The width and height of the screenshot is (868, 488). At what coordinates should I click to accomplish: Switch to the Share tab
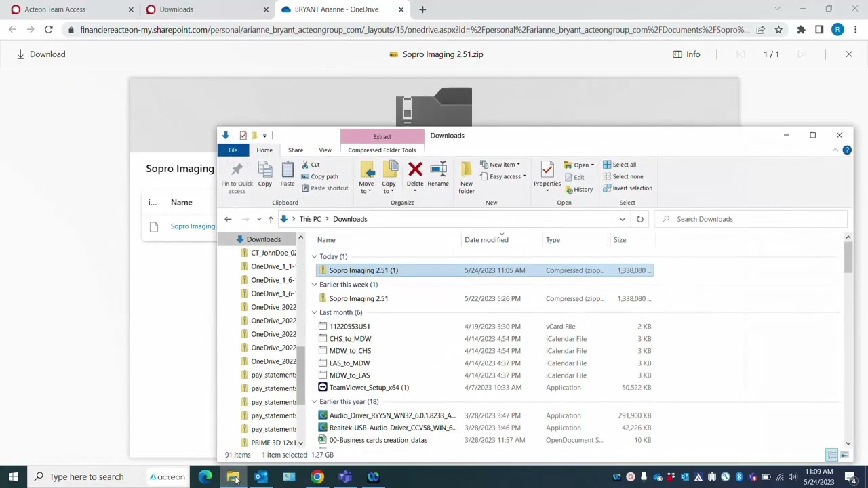pyautogui.click(x=296, y=150)
